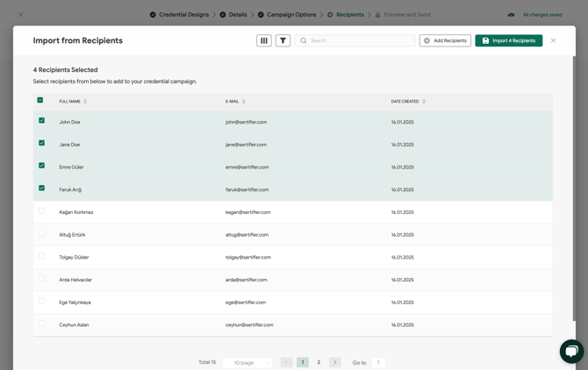Check the Ceyhun Aslan row checkbox
This screenshot has height=370, width=588.
pyautogui.click(x=41, y=324)
